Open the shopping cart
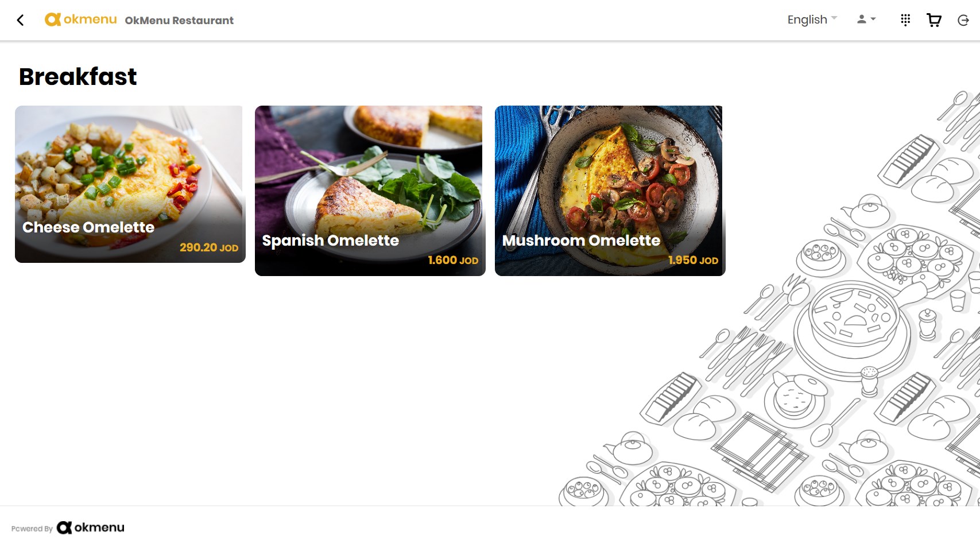Screen dimensions: 980x551 [934, 20]
